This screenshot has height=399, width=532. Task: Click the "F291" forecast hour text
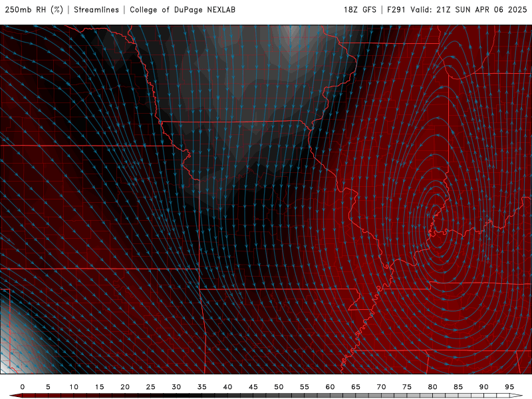tap(396, 10)
